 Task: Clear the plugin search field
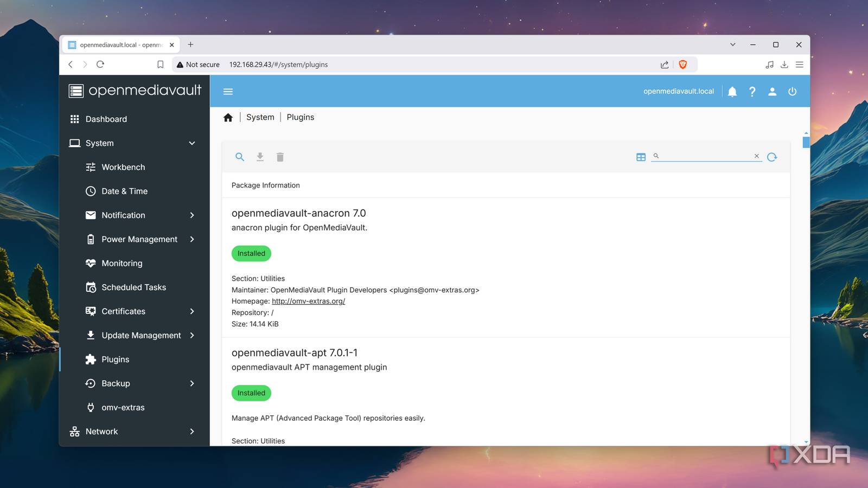(757, 156)
